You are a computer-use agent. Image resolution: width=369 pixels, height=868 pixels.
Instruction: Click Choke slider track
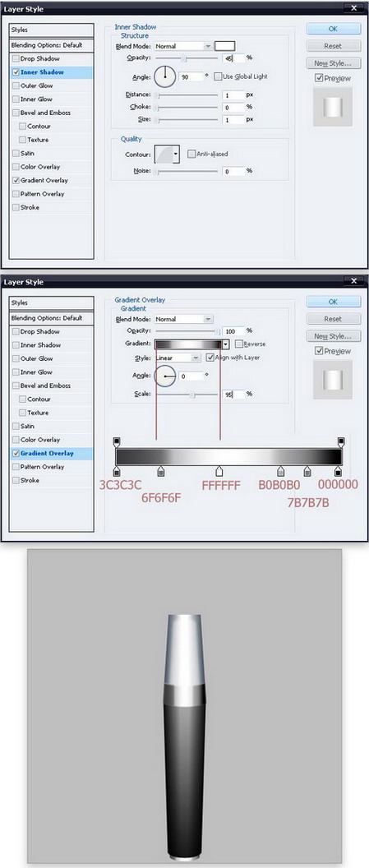coord(187,108)
